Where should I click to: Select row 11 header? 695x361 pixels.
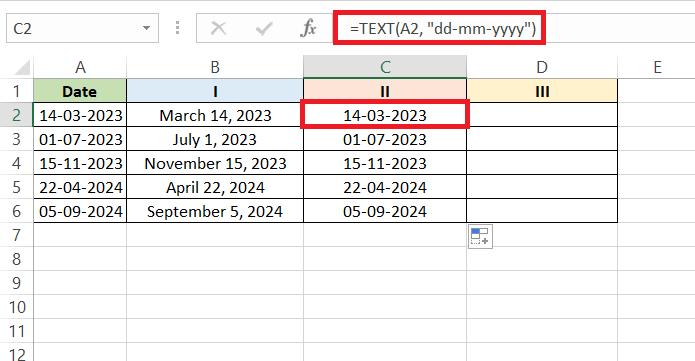pos(16,330)
